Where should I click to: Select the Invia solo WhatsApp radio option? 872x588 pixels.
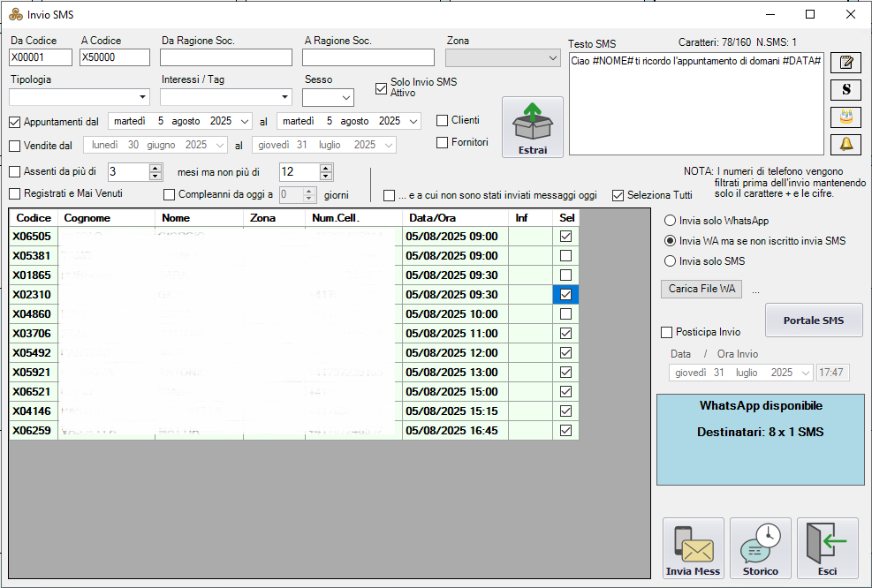[671, 221]
